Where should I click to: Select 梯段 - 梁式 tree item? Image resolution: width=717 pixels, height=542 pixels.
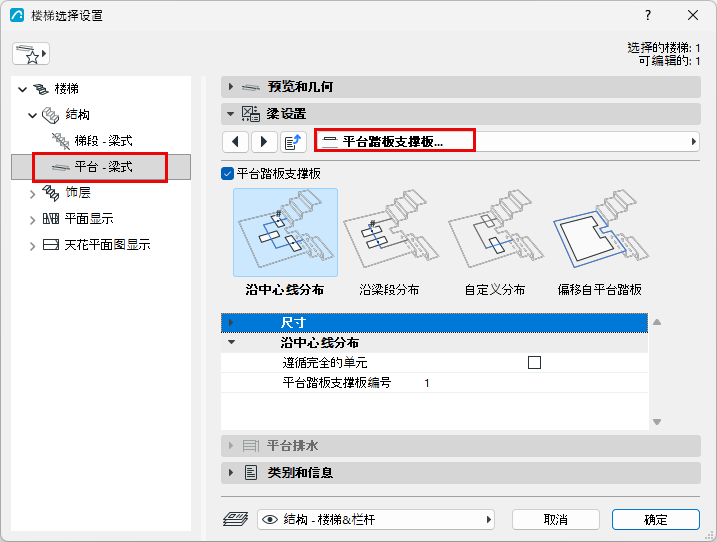click(103, 141)
